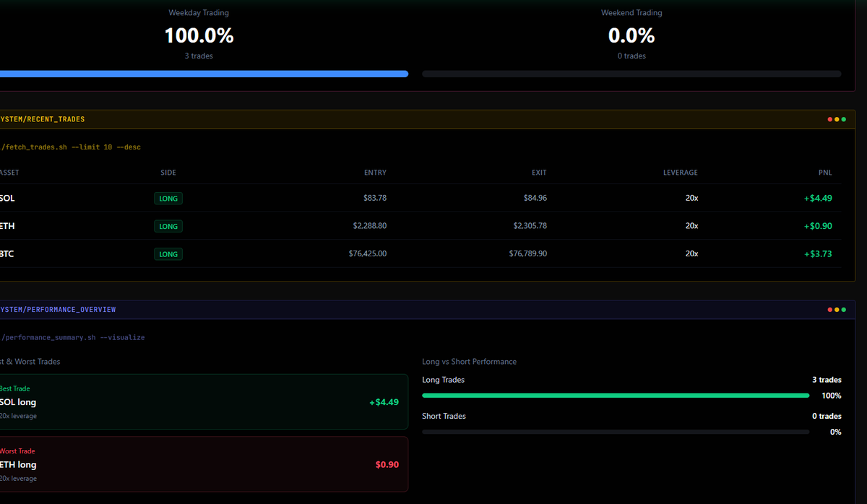Click the '3 trades' text under Weekday Trading
Viewport: 867px width, 504px height.
coord(199,56)
